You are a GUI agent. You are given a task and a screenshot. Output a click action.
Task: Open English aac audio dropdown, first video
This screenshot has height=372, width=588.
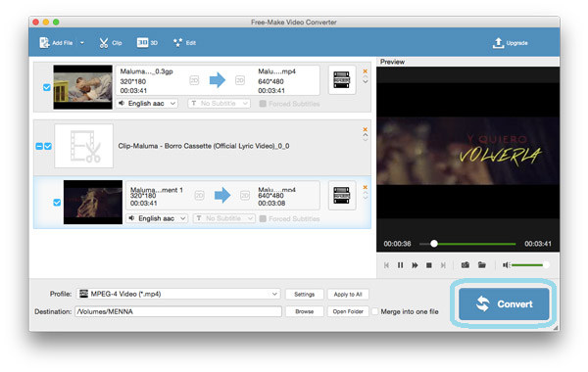click(147, 104)
